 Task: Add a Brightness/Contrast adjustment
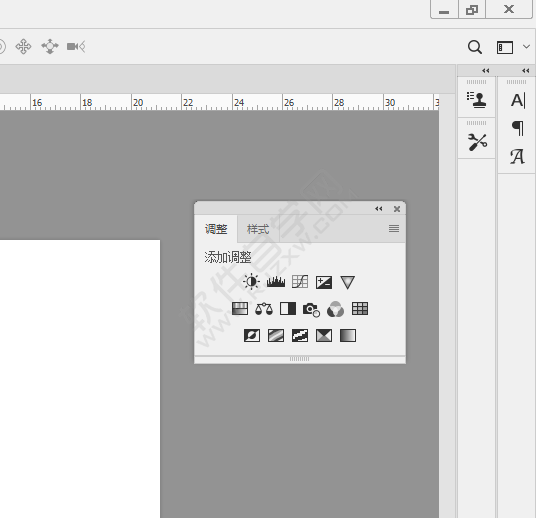pos(251,282)
